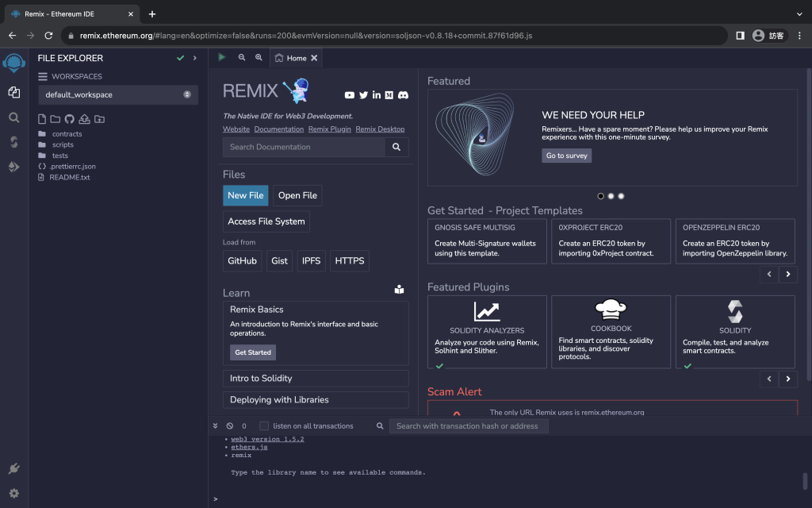The height and width of the screenshot is (508, 812).
Task: Select first carousel dot in Featured
Action: click(601, 196)
